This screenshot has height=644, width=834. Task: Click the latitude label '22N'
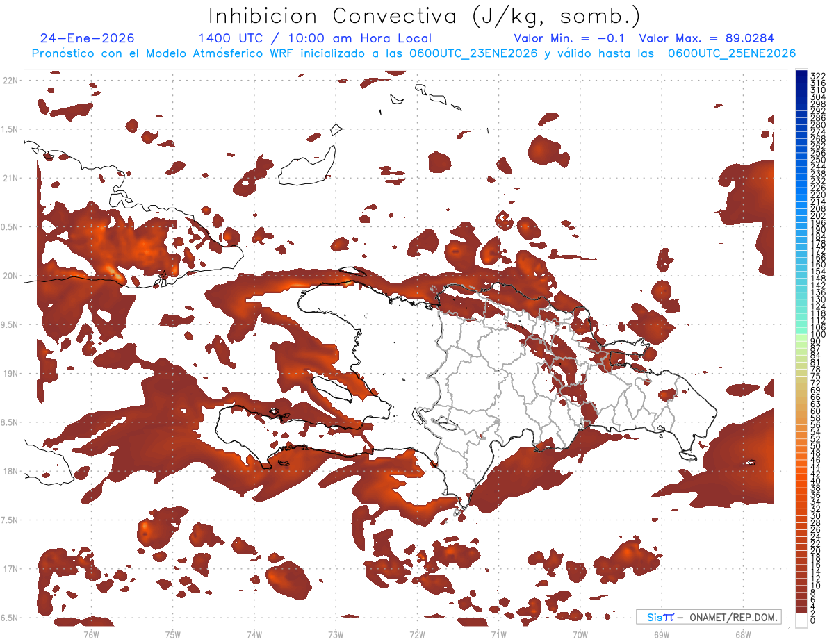10,81
